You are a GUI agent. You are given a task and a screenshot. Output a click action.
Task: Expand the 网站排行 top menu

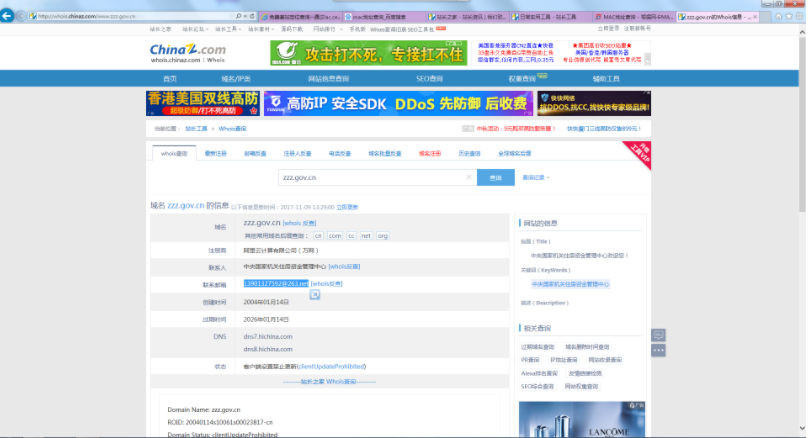pos(326,29)
